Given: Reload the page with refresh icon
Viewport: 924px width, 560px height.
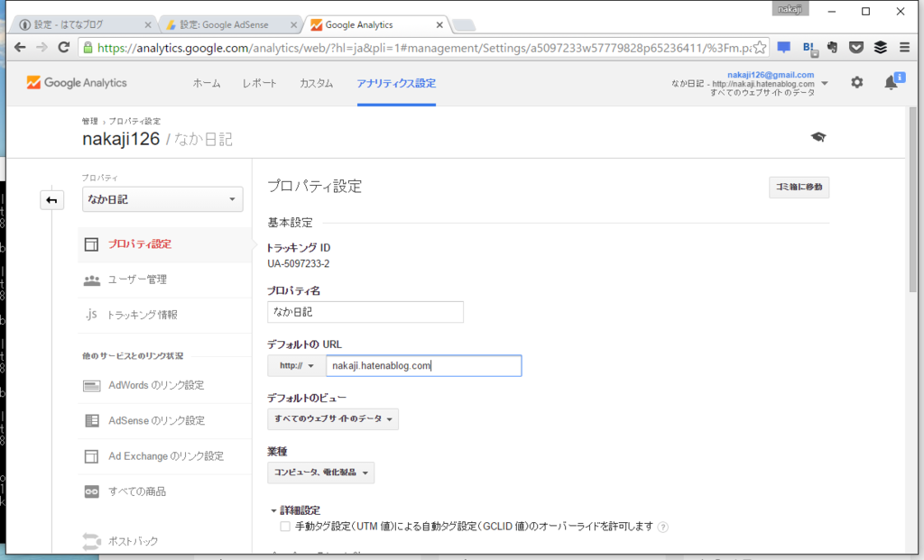Looking at the screenshot, I should point(64,48).
